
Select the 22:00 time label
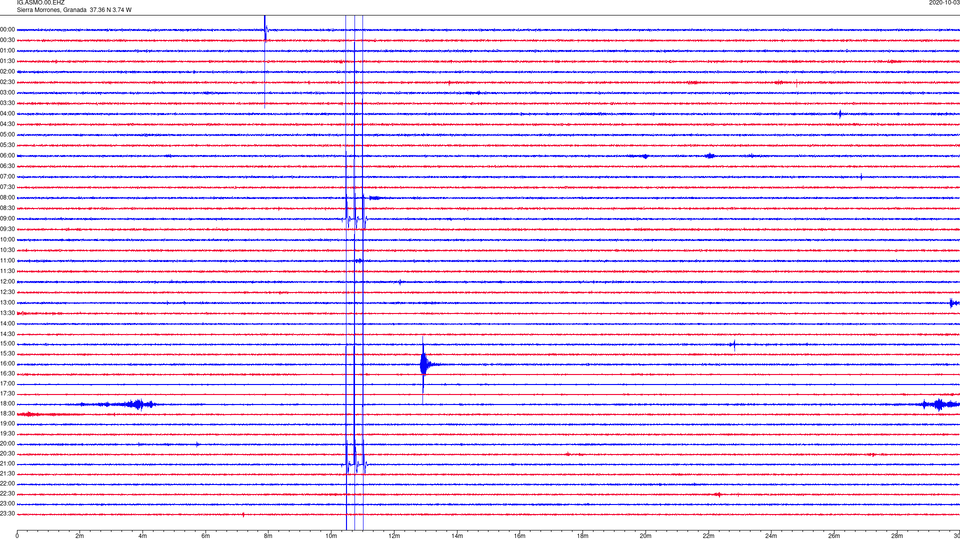7,484
